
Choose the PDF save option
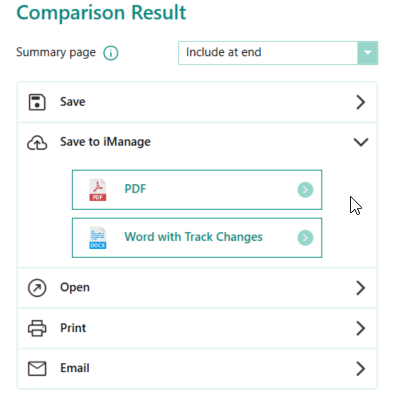197,190
